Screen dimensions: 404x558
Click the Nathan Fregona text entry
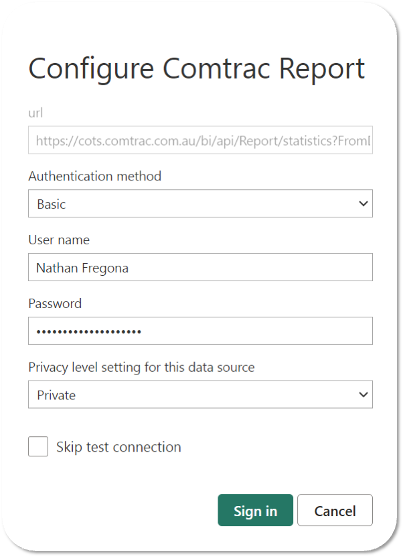(83, 268)
